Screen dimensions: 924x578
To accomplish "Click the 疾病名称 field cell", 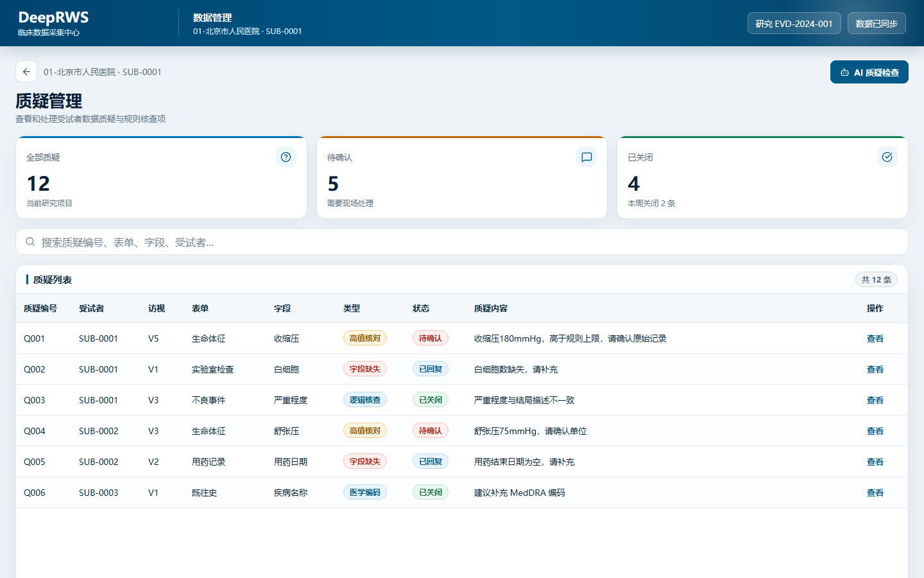I will point(291,493).
